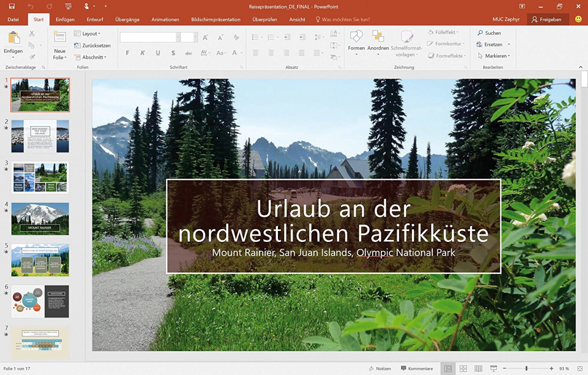Screen dimensions: 588x375
Task: Open the Abschnitt dropdown menu
Action: (x=90, y=57)
